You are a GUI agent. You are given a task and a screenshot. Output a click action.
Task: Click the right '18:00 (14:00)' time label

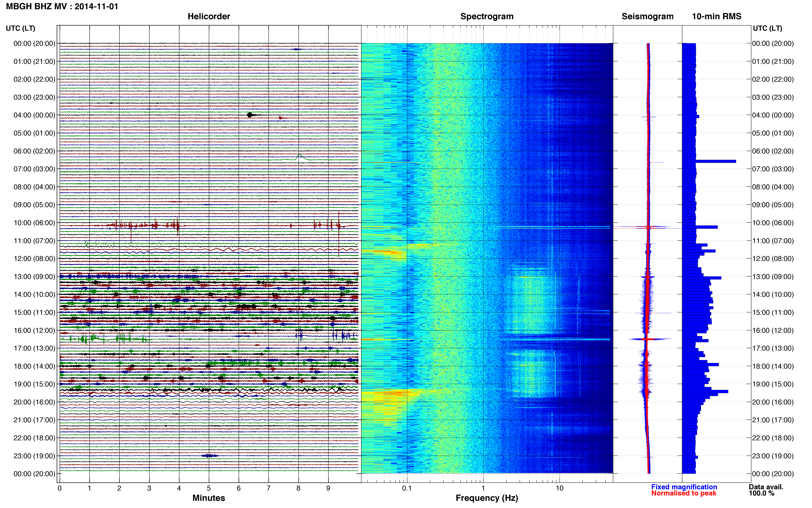[x=773, y=366]
